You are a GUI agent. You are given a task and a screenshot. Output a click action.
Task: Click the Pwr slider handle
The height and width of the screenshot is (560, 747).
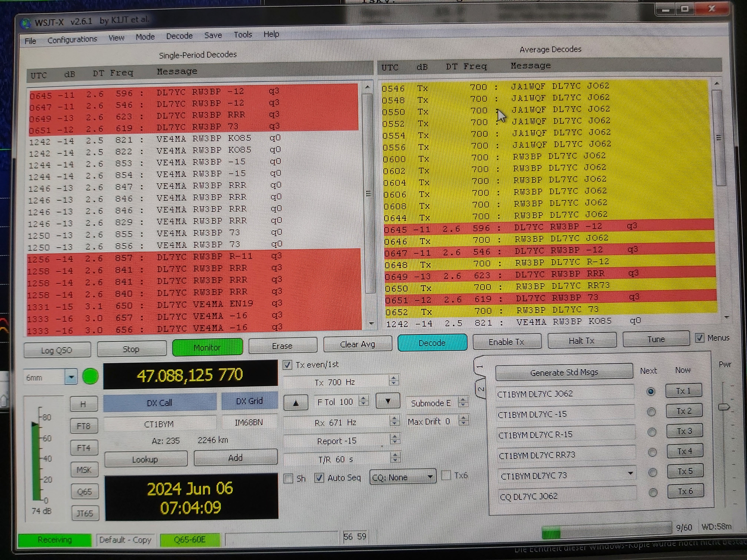point(723,407)
